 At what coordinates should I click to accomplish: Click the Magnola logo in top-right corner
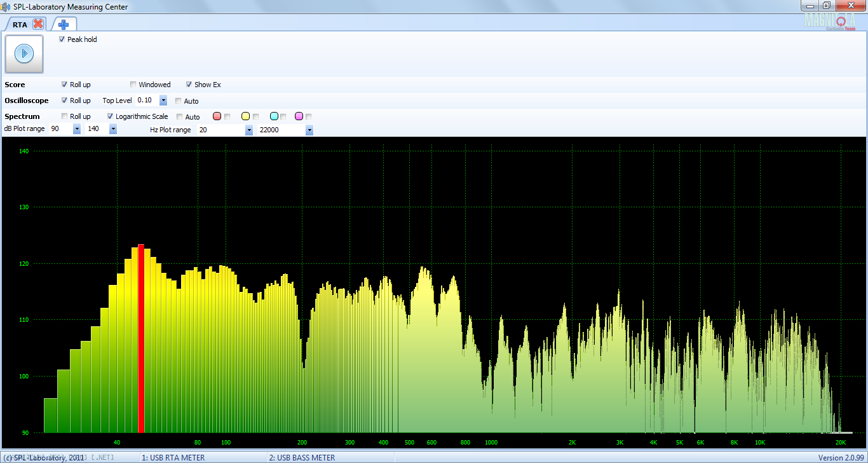pyautogui.click(x=830, y=20)
